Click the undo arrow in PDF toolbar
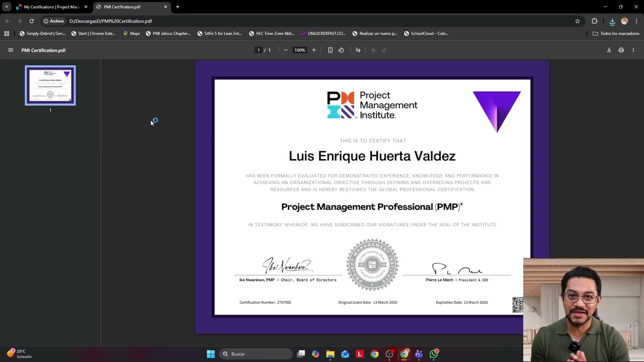 tap(373, 50)
